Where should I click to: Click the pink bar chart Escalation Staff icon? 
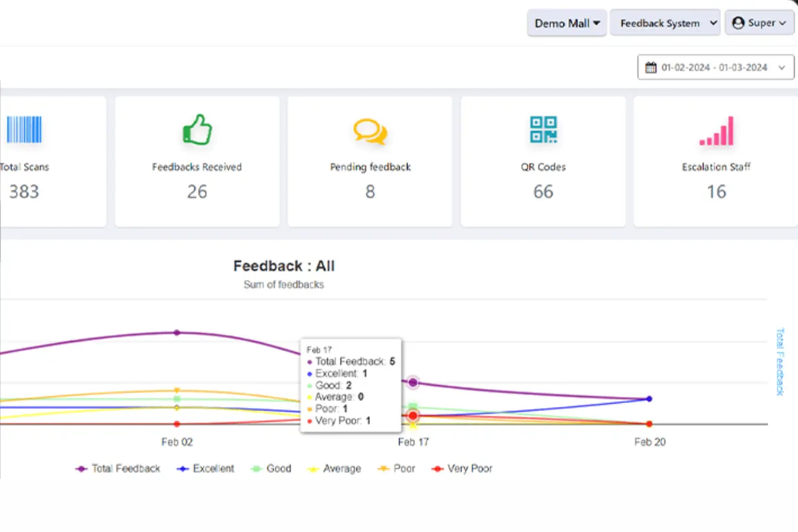click(716, 131)
